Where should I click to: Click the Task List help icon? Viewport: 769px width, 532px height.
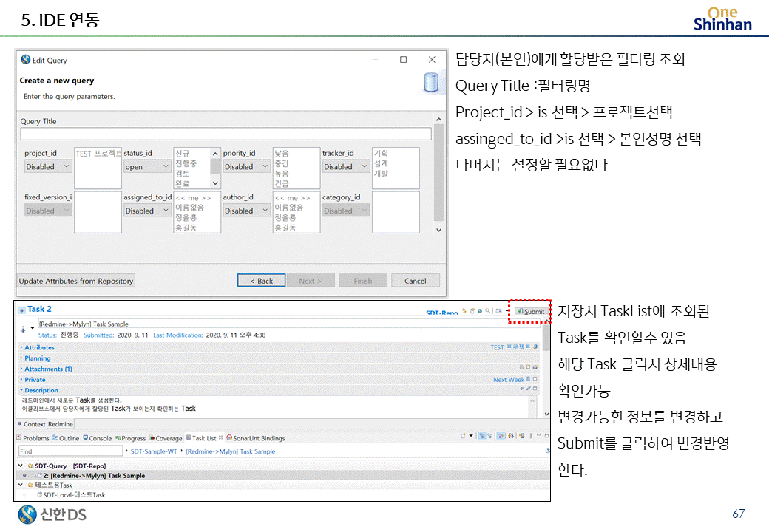(547, 451)
